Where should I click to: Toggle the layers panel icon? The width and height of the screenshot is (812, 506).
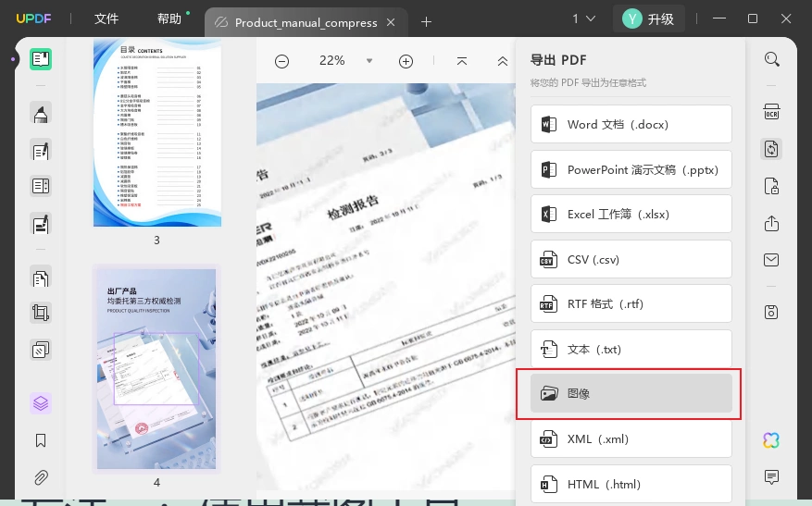[41, 403]
